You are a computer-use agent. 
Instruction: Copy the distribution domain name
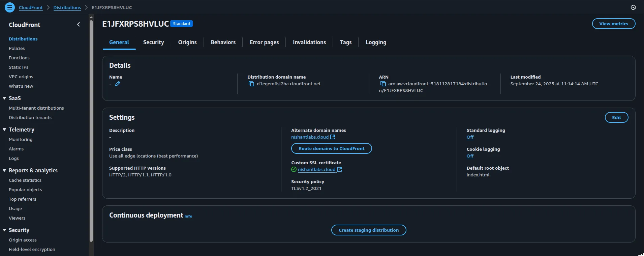coord(251,84)
